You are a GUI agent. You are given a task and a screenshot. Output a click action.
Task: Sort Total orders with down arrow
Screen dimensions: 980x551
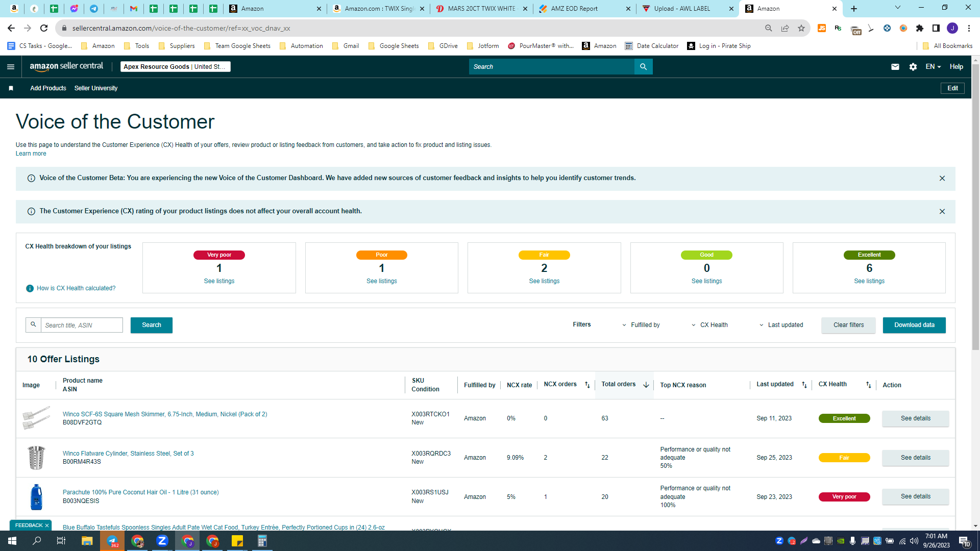[x=646, y=385]
